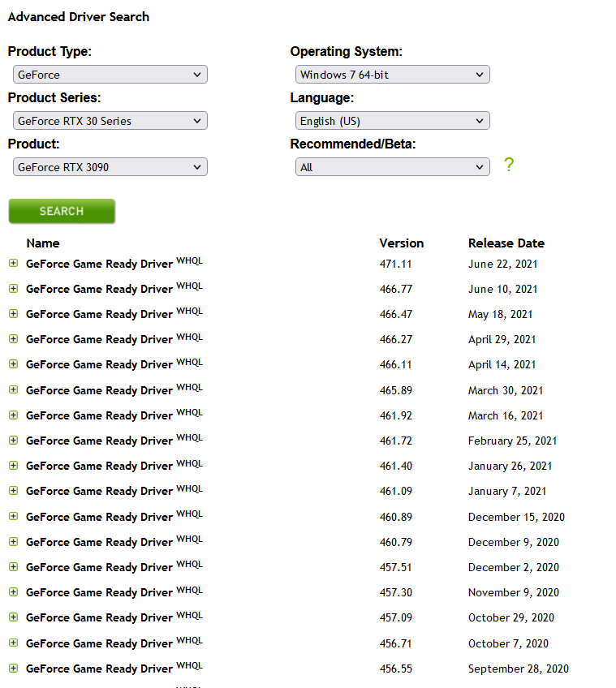This screenshot has width=616, height=688.
Task: Open the Game Ready Driver released March 16, 2021
Action: tap(99, 415)
